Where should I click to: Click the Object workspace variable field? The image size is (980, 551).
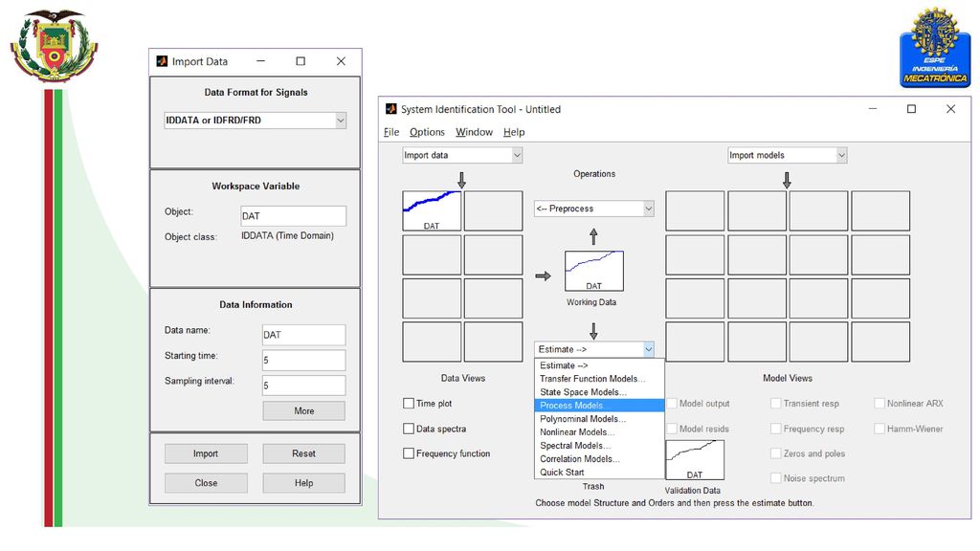[293, 216]
